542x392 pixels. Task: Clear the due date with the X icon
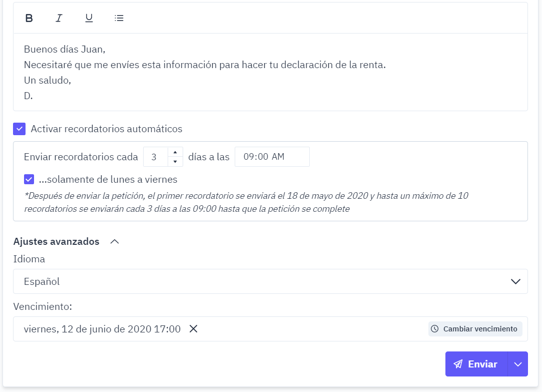[193, 329]
